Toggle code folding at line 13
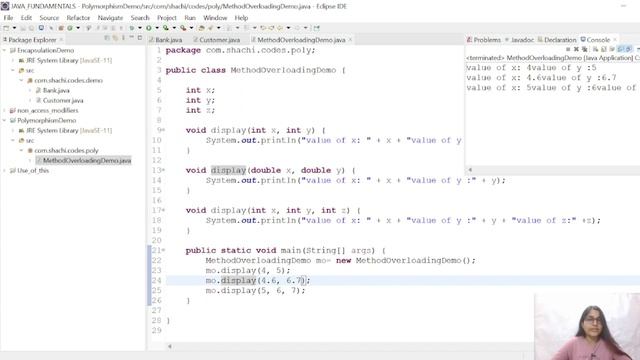640x360 pixels. point(163,170)
